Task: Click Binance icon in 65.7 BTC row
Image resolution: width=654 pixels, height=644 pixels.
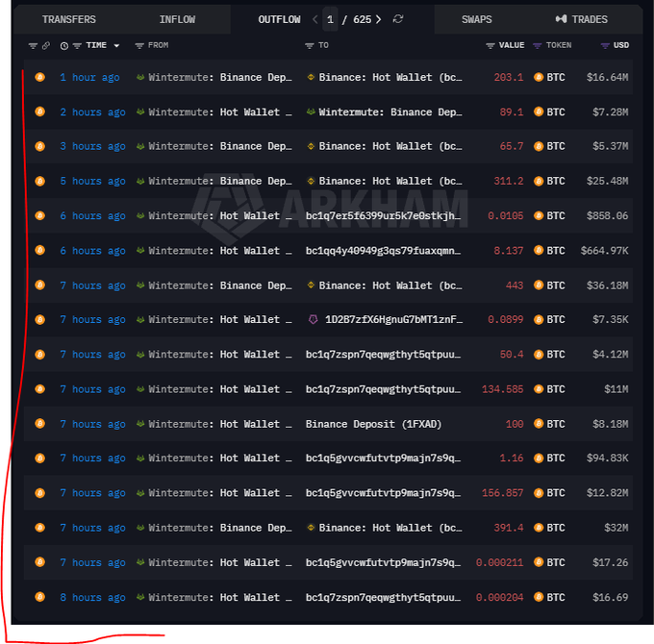Action: coord(311,146)
